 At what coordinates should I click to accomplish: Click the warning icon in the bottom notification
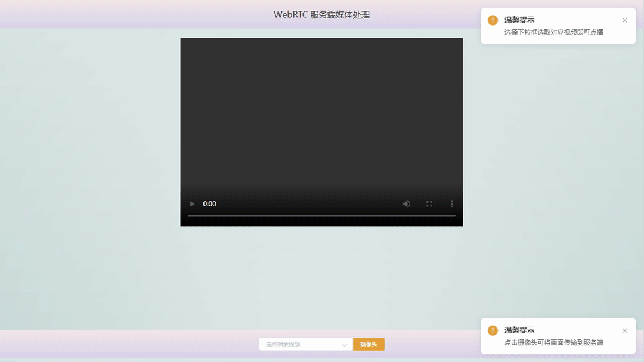tap(492, 330)
